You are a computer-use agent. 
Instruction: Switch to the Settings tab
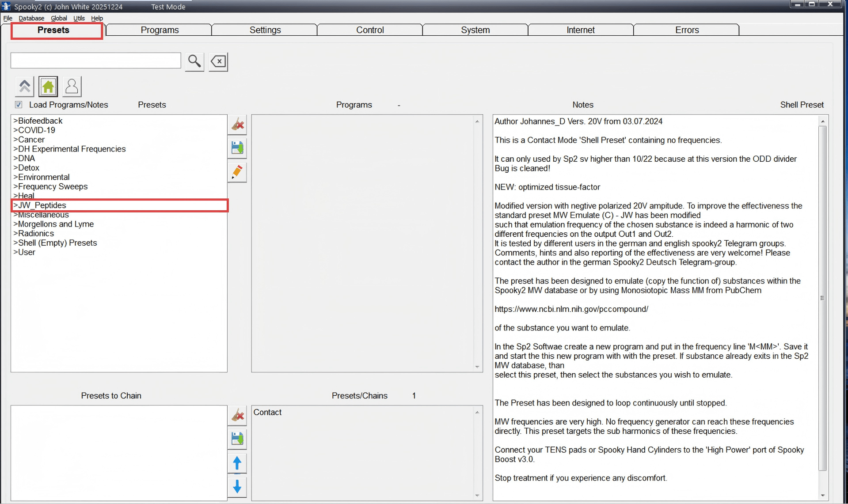(265, 30)
